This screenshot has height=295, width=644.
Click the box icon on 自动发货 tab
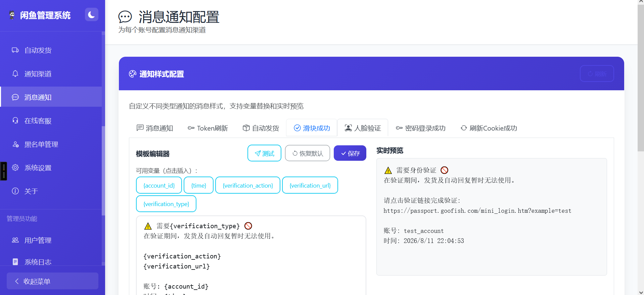pyautogui.click(x=246, y=128)
